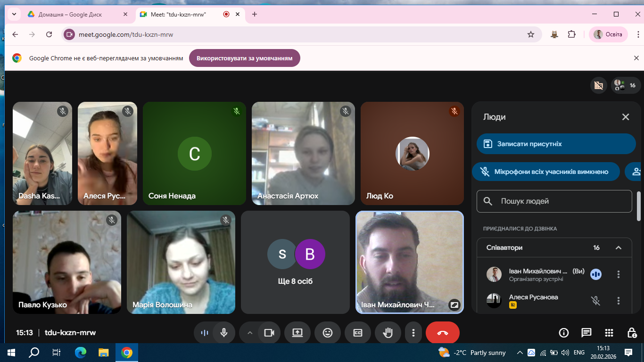This screenshot has width=644, height=362.
Task: Open the Ще 8 осіб tile
Action: 295,262
